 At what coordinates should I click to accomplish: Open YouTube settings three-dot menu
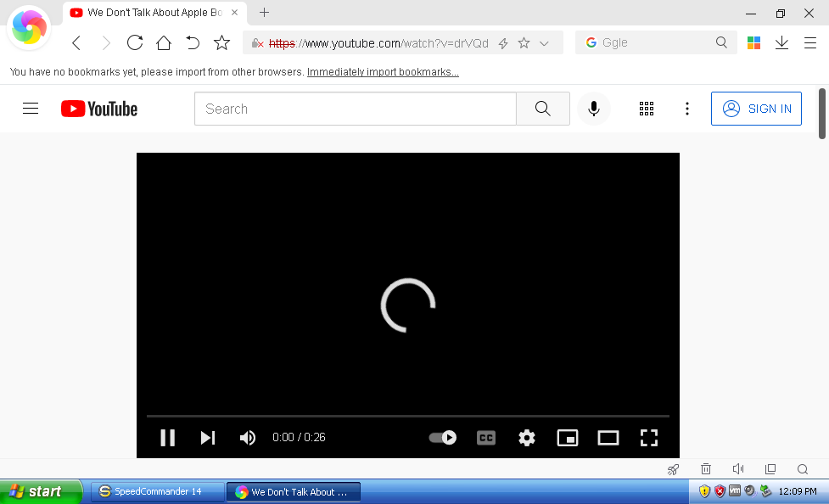[x=687, y=109]
